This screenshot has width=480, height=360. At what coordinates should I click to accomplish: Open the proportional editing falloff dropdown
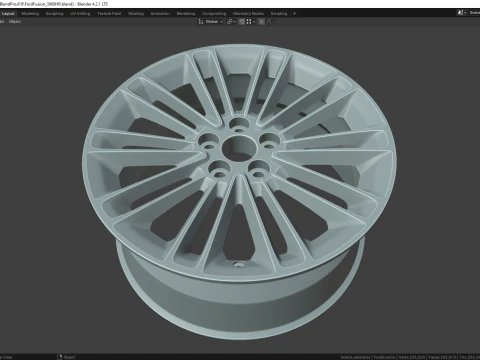coord(270,22)
